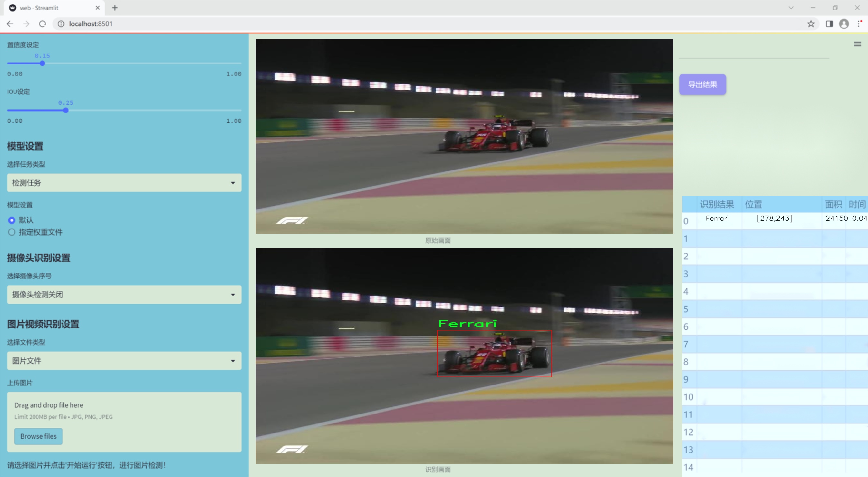Click the original image 原始画面

point(464,136)
